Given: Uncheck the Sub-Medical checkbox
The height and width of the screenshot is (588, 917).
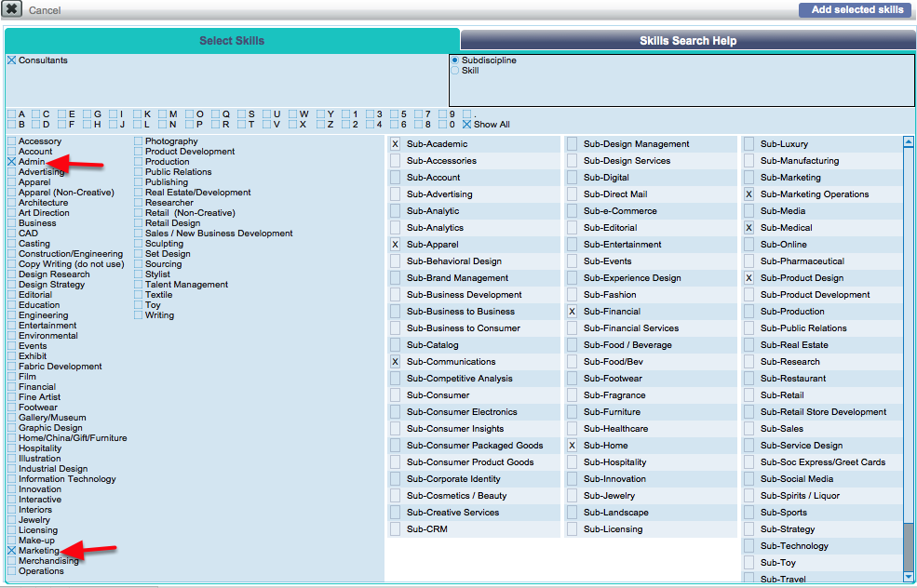Looking at the screenshot, I should (x=748, y=228).
